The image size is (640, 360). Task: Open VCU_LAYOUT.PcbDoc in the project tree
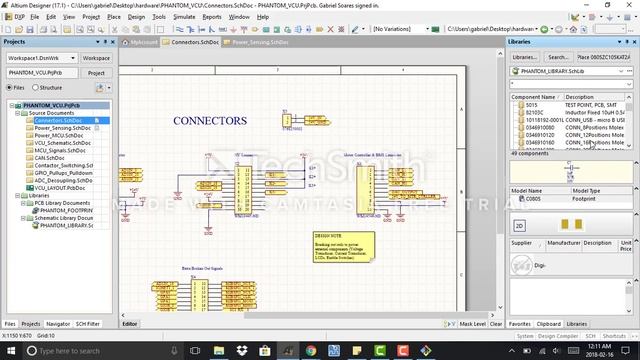[x=60, y=188]
